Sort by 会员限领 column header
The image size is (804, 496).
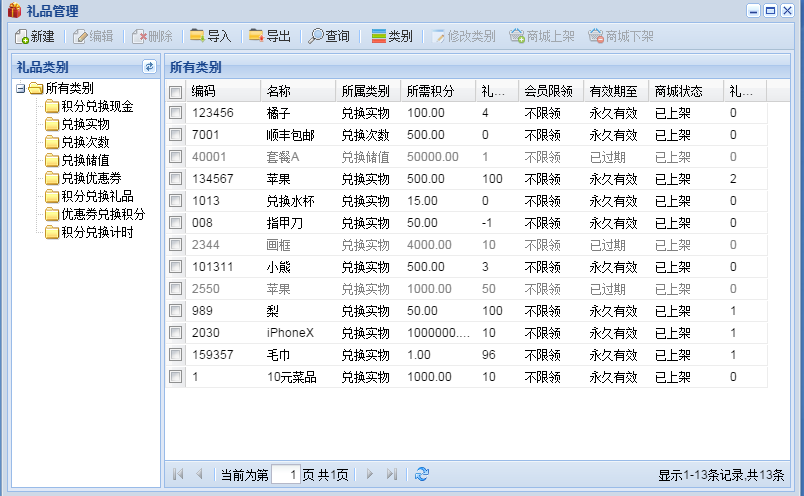(551, 91)
